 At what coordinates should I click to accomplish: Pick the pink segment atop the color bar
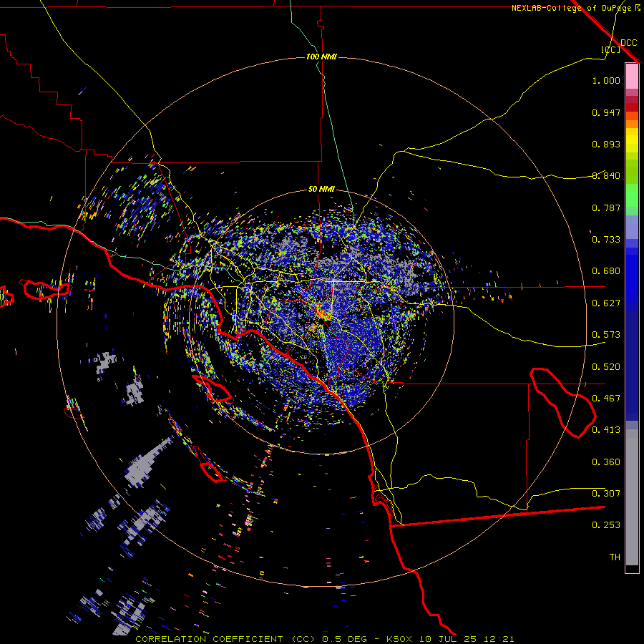(632, 77)
